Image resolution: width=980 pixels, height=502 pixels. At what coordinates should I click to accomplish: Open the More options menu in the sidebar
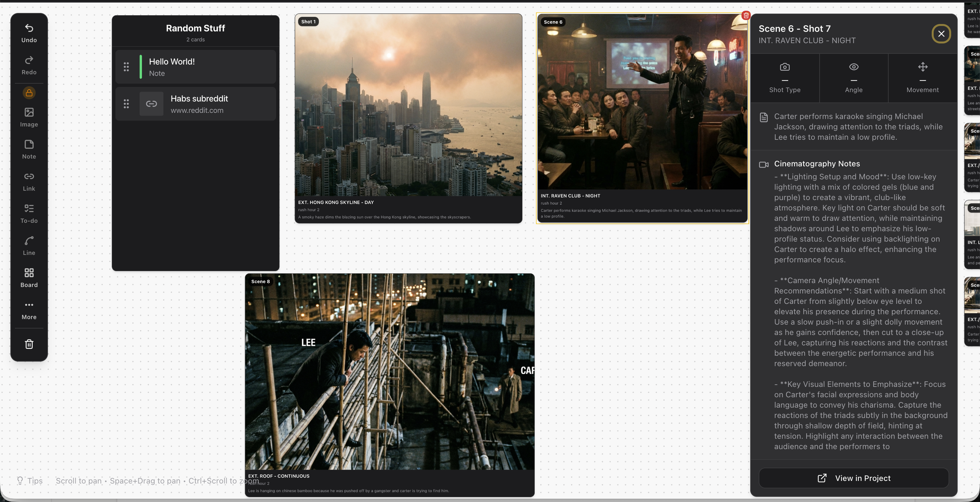(29, 310)
